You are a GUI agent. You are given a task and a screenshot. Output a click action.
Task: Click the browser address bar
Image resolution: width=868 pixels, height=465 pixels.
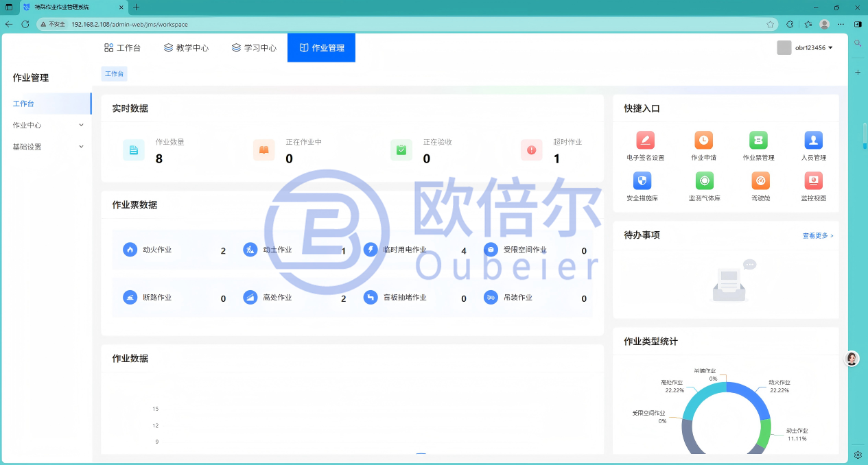coord(412,24)
